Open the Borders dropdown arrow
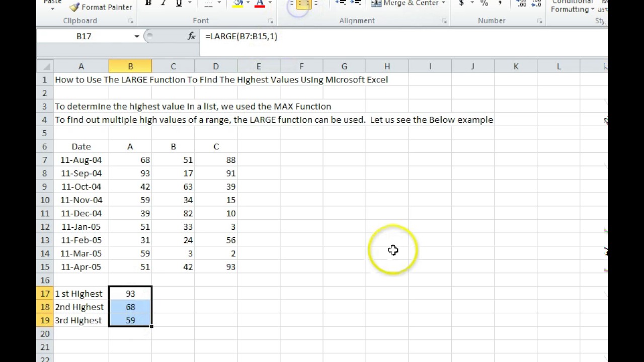 coord(219,4)
